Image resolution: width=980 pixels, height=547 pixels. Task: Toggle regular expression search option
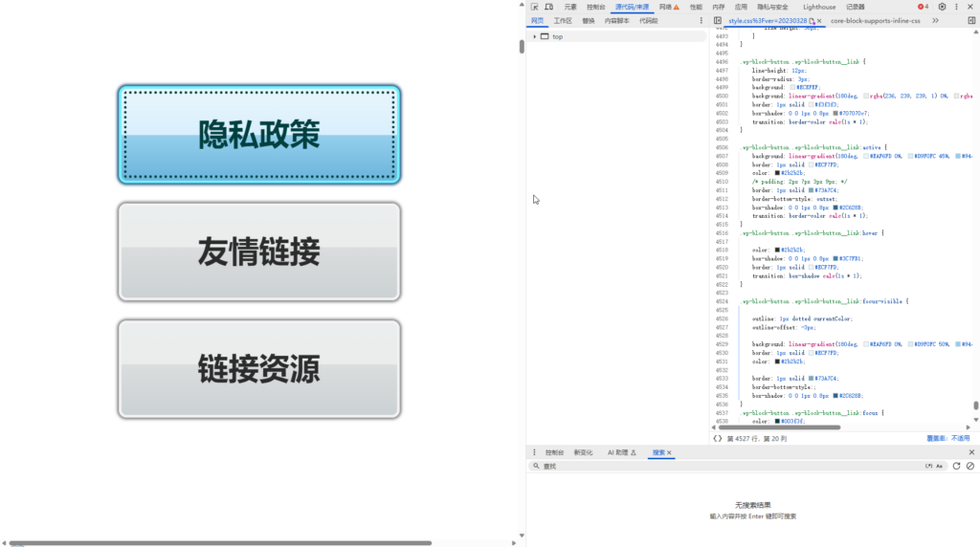928,466
